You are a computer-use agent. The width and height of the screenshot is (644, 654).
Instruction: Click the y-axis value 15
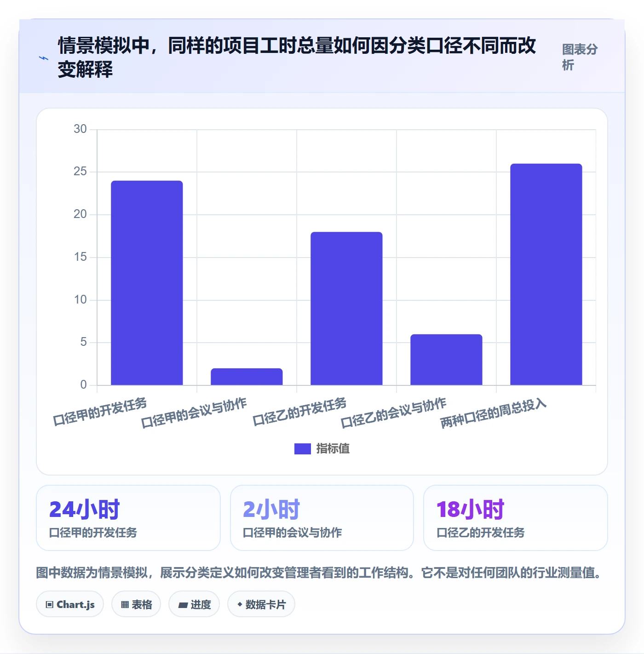point(80,257)
